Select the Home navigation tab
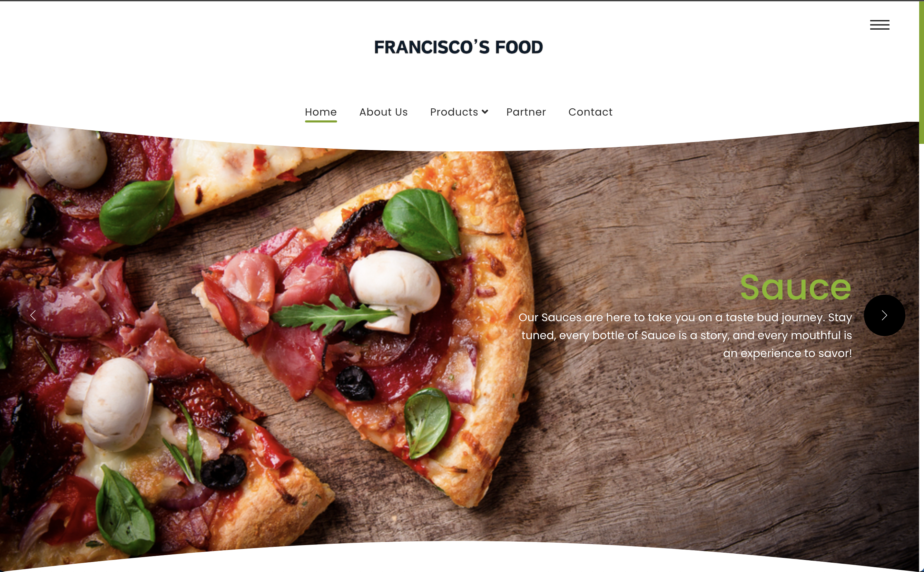The height and width of the screenshot is (572, 924). click(x=321, y=112)
